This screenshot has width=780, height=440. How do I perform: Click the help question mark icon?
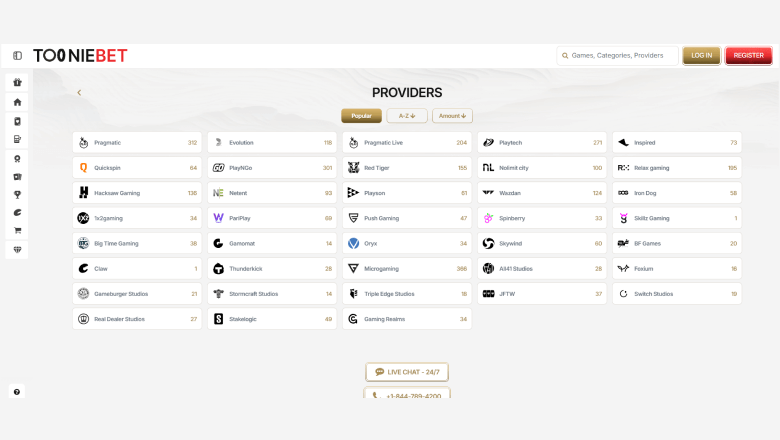tap(17, 392)
